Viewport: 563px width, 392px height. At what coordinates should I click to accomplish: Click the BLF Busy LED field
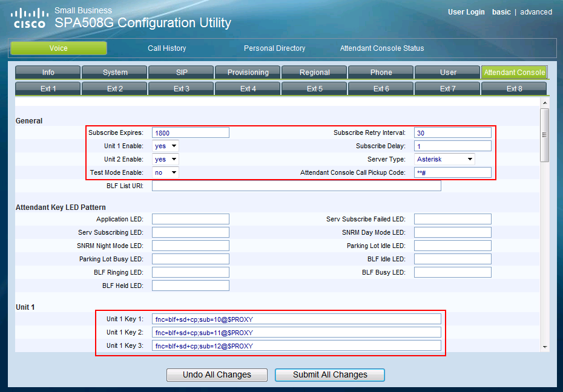click(453, 272)
